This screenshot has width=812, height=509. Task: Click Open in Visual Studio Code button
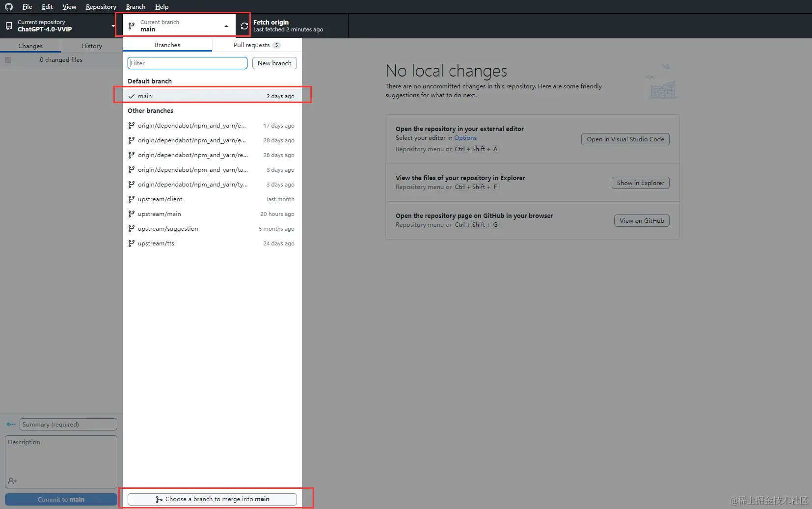(625, 139)
